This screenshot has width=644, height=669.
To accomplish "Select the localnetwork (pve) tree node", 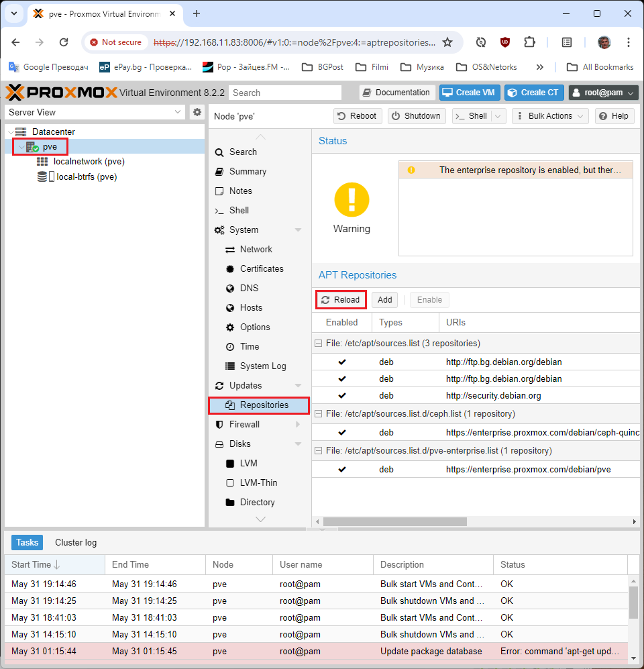I will click(x=89, y=162).
